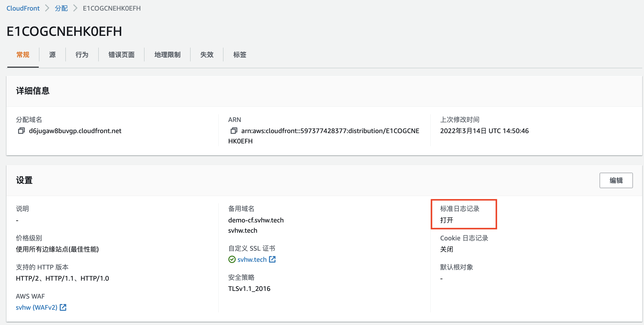Screen dimensions: 644x325
Task: Click chevron separator after 分配 breadcrumb
Action: 75,8
